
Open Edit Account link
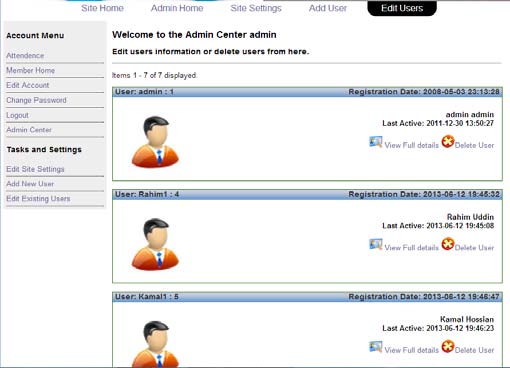[28, 85]
